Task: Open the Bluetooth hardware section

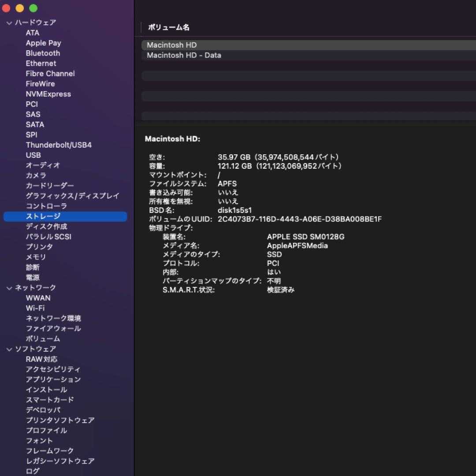Action: pyautogui.click(x=42, y=53)
